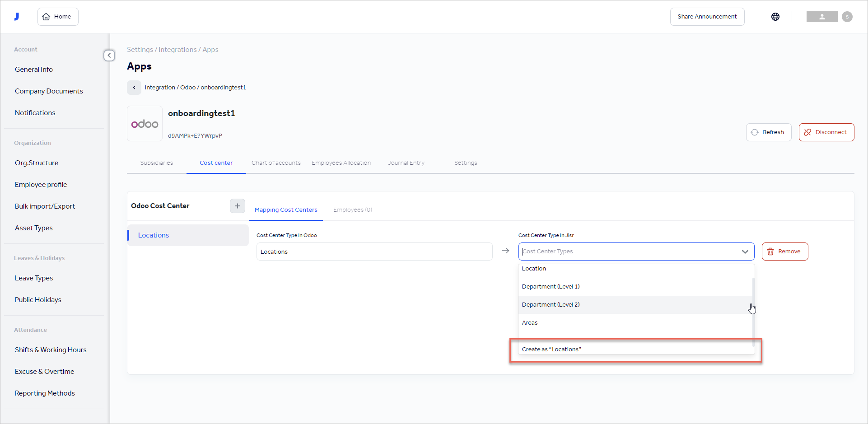
Task: Select "Department (Level 2)" option
Action: pyautogui.click(x=551, y=304)
